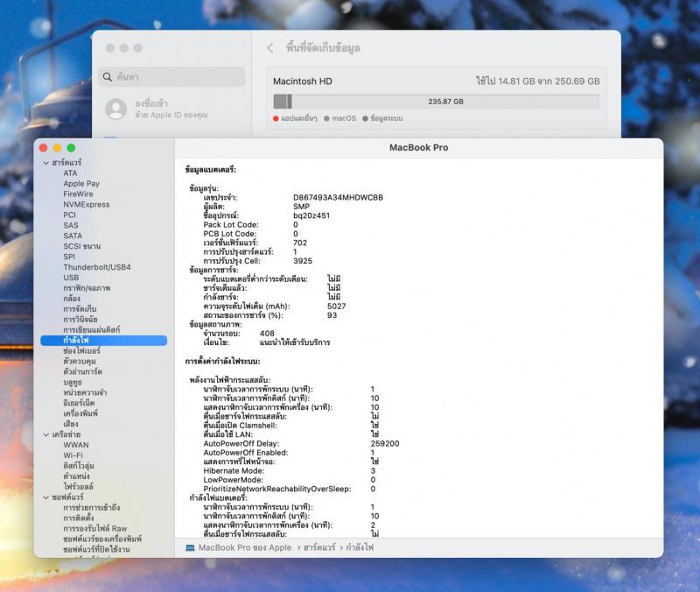Viewport: 700px width, 592px height.
Task: Click MacBook Pro window title
Action: coord(419,147)
